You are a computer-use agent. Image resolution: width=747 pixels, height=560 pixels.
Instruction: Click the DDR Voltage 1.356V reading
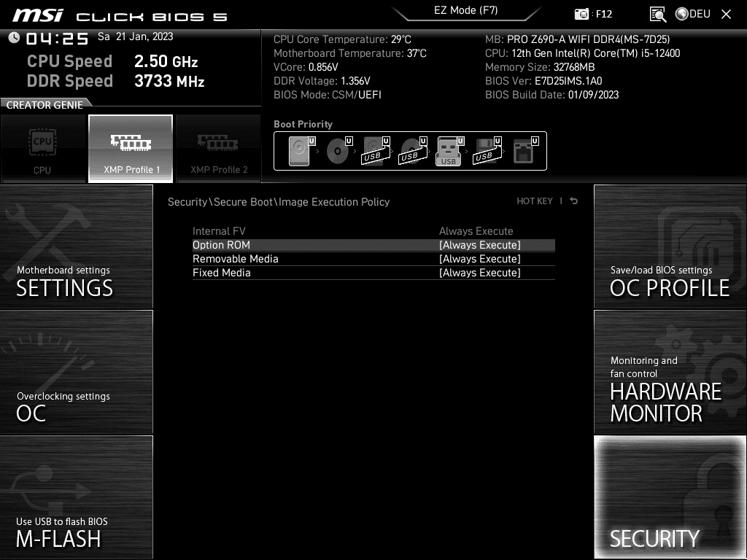tap(322, 81)
